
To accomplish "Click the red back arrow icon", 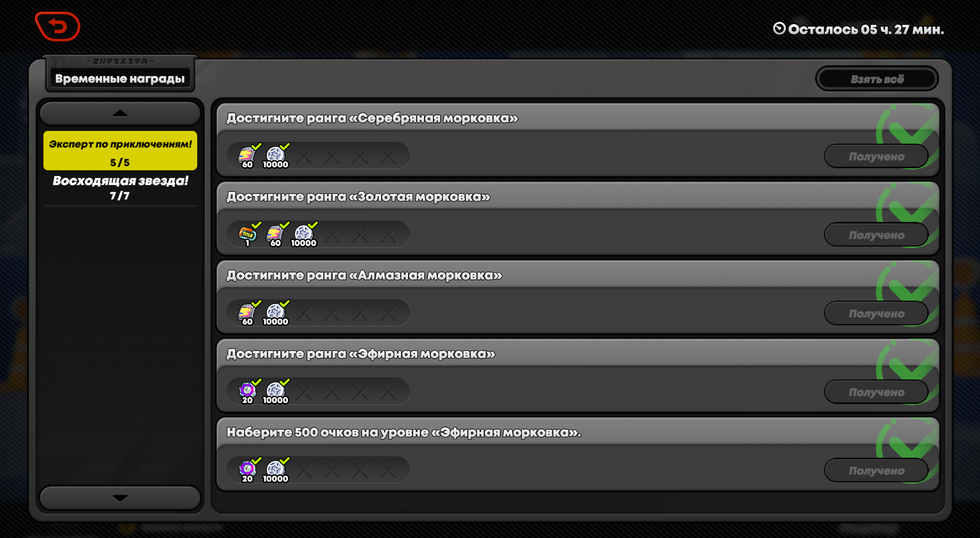I will click(x=57, y=27).
